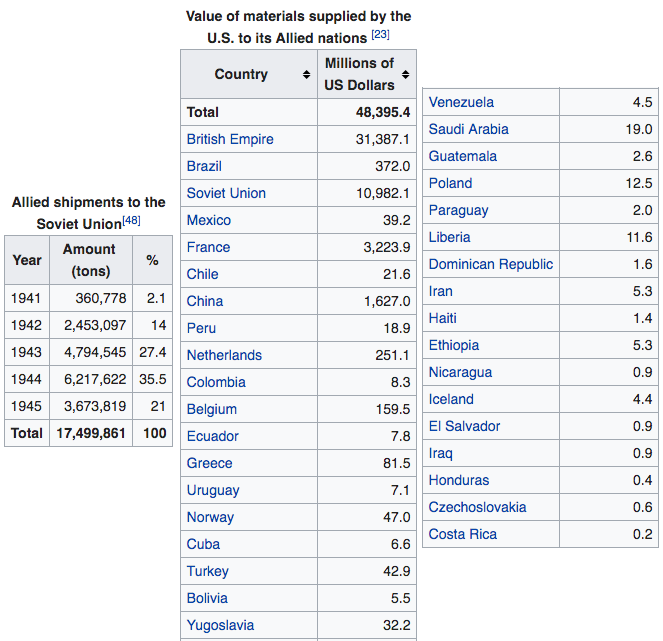The height and width of the screenshot is (641, 663).
Task: Select the 1944 percent value 35.5
Action: tap(153, 380)
